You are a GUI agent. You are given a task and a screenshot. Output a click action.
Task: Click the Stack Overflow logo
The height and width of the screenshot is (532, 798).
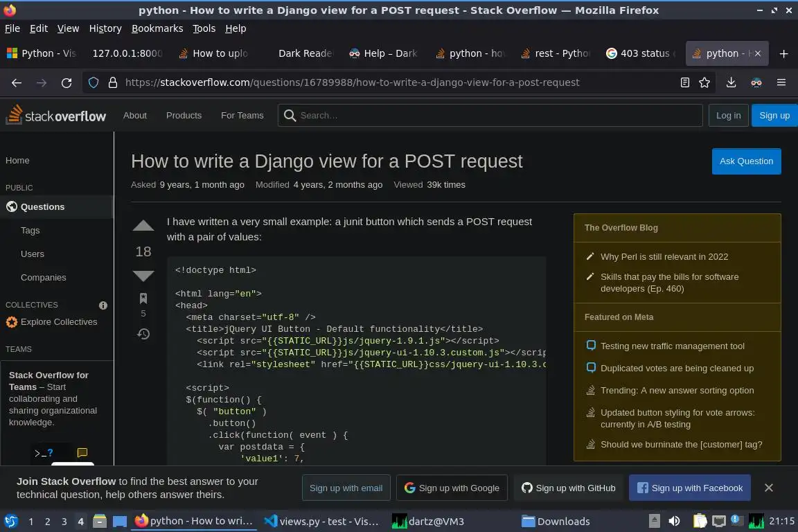coord(56,115)
